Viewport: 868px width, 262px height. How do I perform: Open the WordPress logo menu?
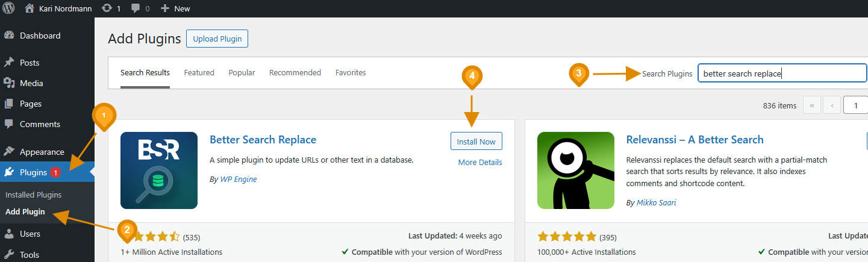click(x=8, y=8)
